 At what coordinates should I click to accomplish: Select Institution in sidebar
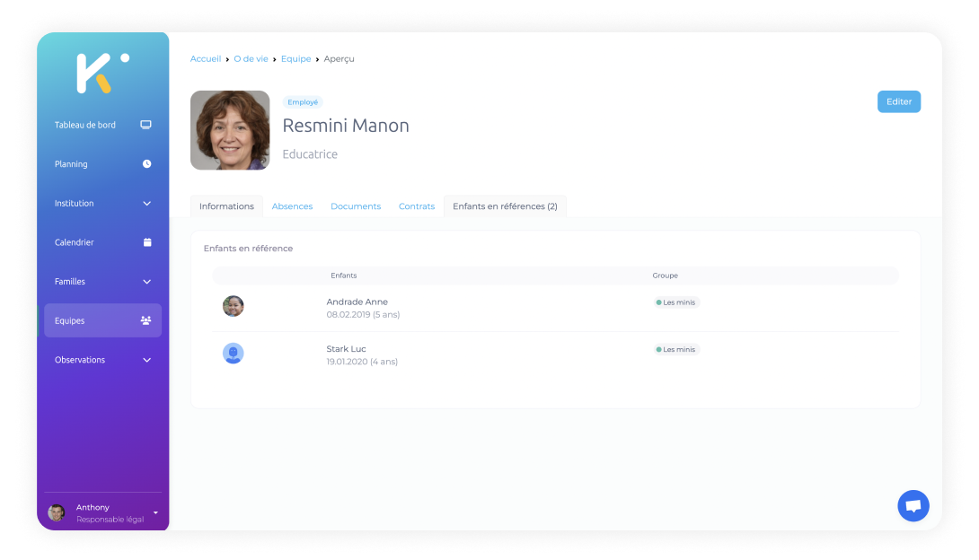coord(103,204)
